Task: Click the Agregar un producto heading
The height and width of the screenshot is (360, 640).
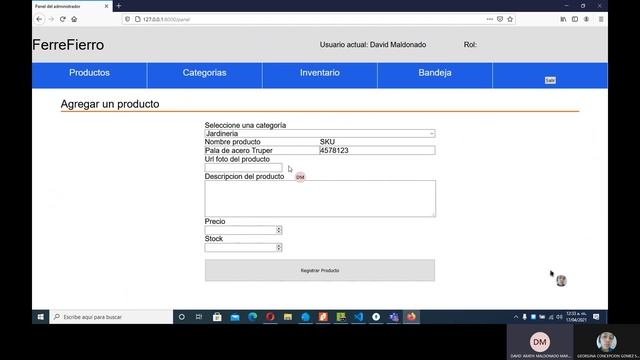Action: click(x=110, y=104)
